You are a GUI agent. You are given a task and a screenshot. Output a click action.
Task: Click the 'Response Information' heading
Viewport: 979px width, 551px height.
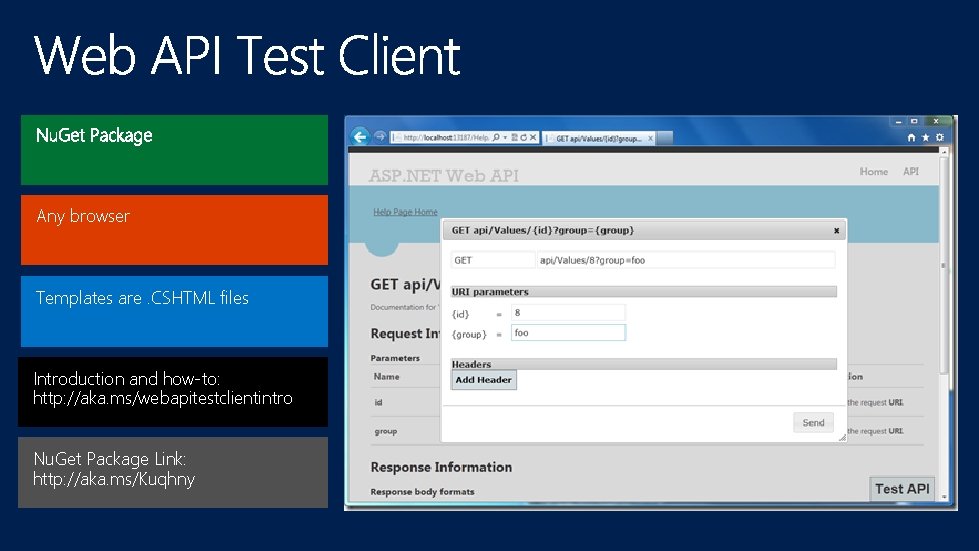(441, 467)
